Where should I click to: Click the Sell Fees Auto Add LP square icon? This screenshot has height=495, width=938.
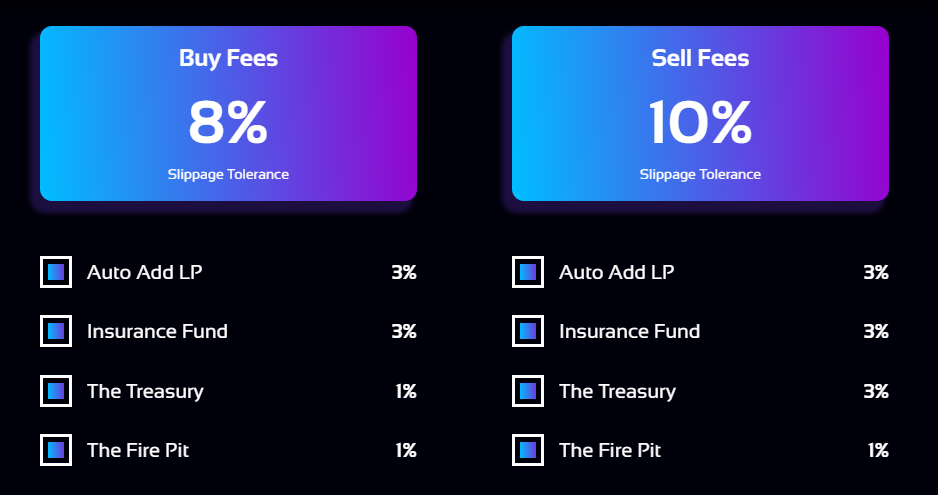(528, 272)
